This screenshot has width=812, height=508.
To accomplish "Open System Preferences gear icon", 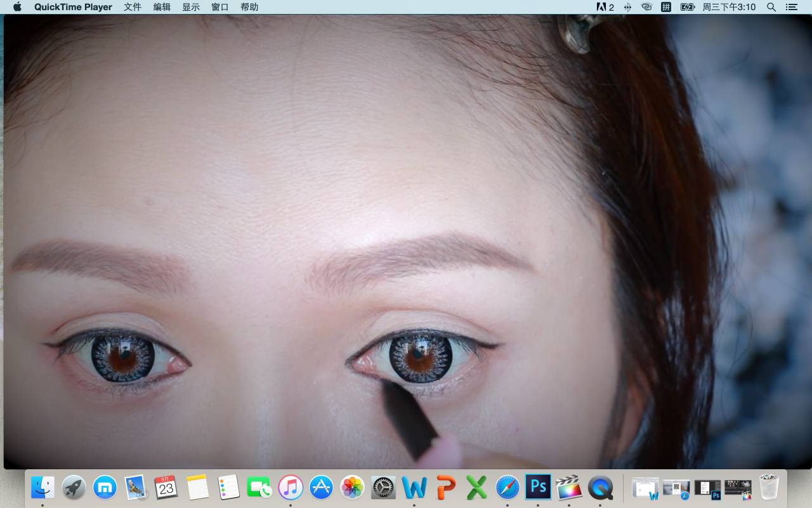I will (383, 488).
